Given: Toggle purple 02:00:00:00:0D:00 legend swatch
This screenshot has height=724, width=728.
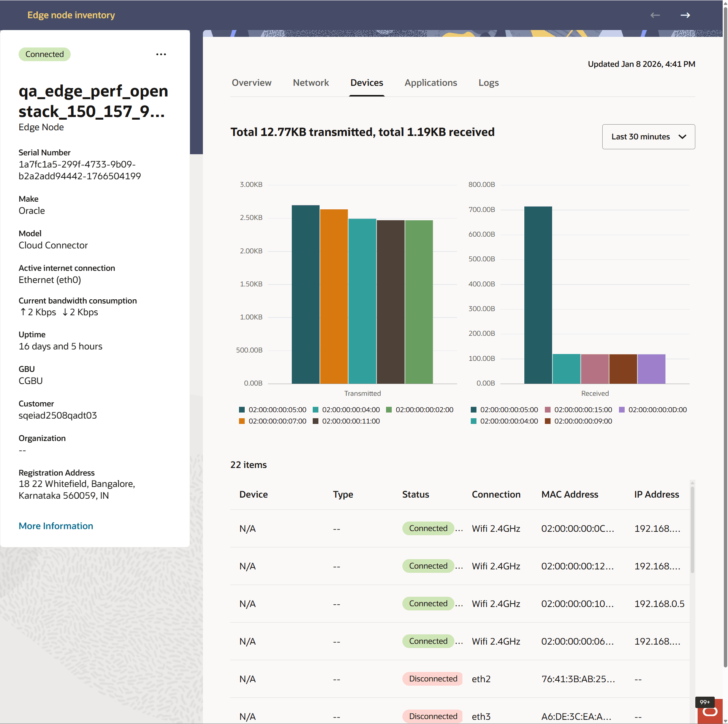Looking at the screenshot, I should (x=622, y=409).
